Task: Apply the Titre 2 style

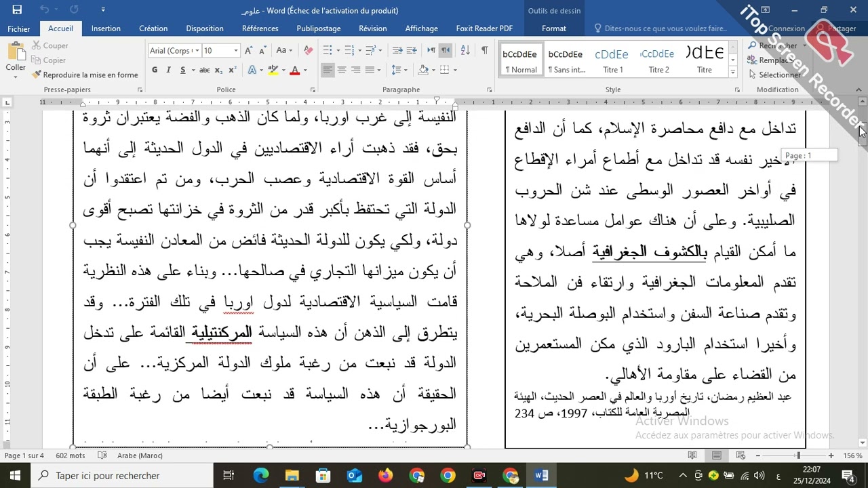Action: 658,60
